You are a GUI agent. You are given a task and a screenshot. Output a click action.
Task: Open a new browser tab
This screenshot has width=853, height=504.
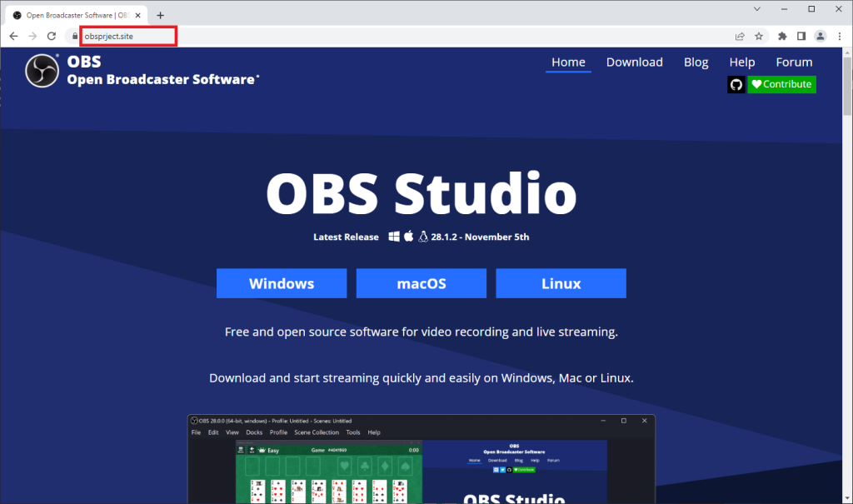pos(160,15)
